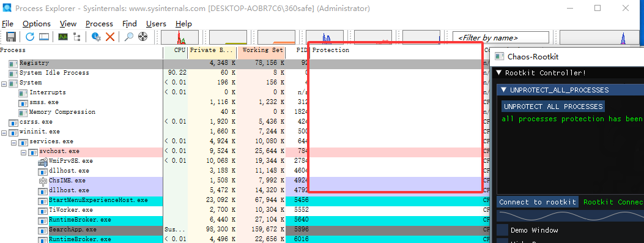Toggle the process tree view icon
This screenshot has height=243, width=644.
(77, 37)
